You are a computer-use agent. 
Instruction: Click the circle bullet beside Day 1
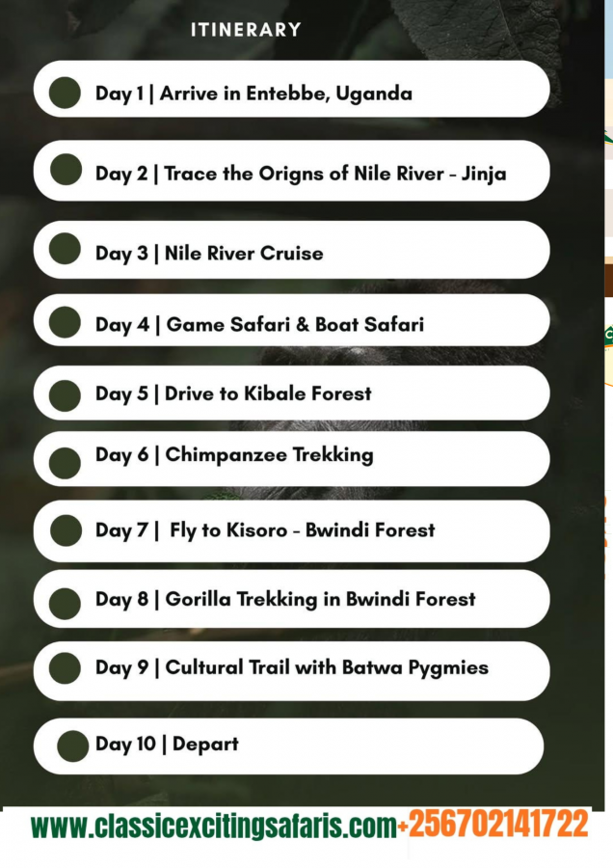click(66, 93)
